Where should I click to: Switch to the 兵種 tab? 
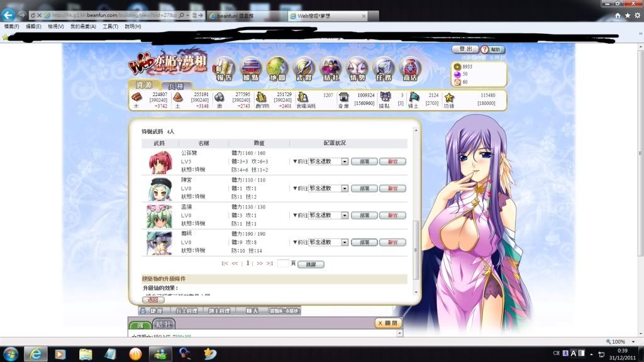click(x=177, y=85)
